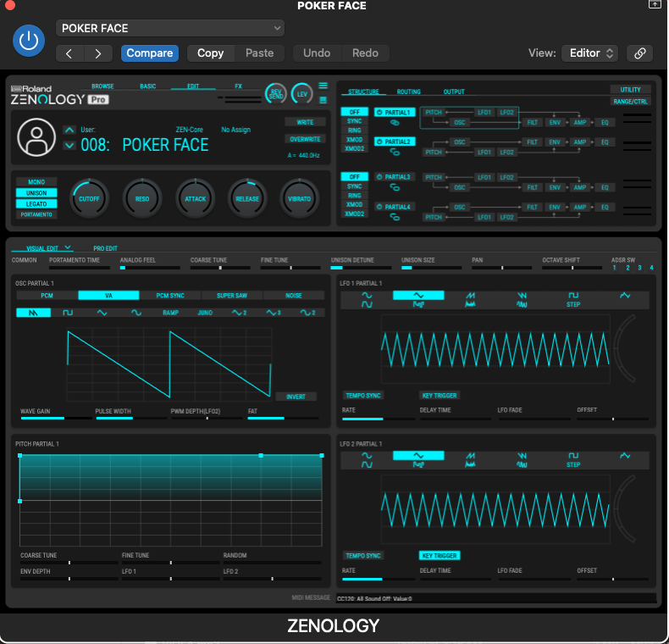Toggle UNISON mode
The width and height of the screenshot is (669, 644).
coord(36,193)
